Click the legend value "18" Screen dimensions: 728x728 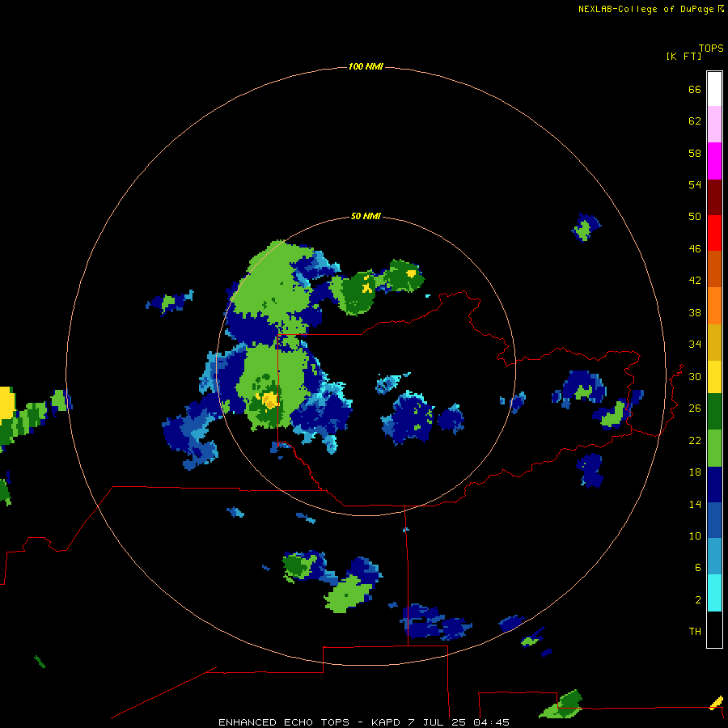(695, 472)
